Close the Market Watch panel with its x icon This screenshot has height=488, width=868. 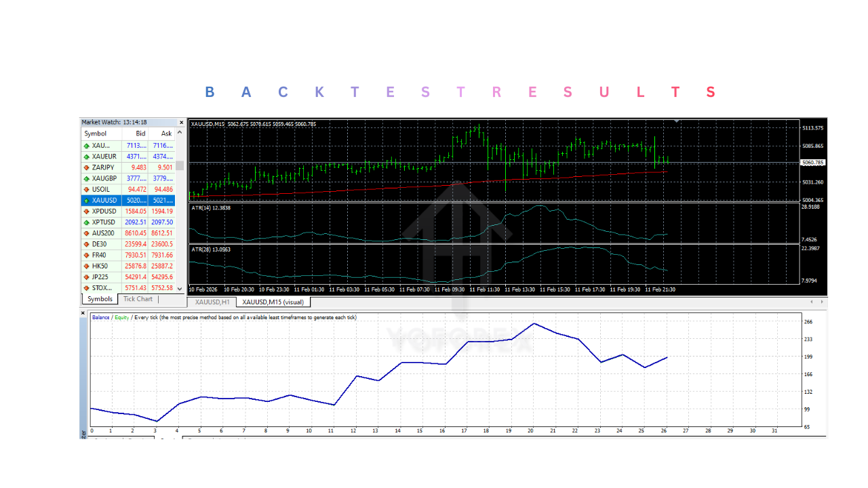pyautogui.click(x=180, y=122)
